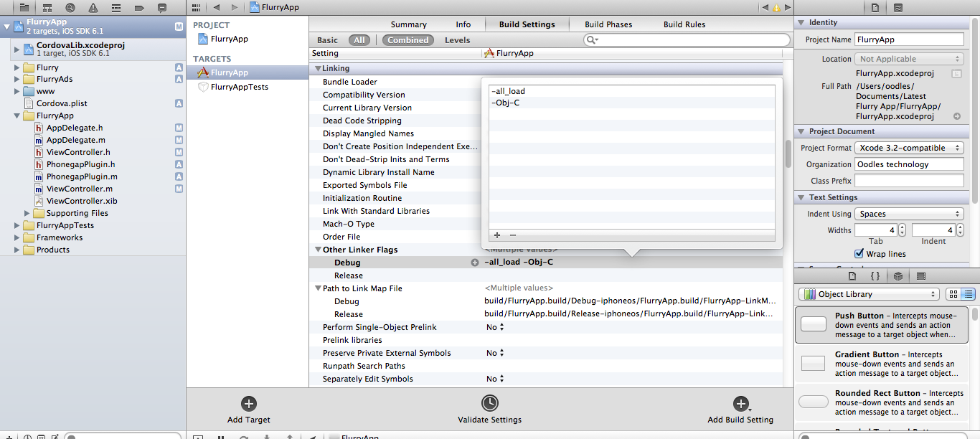Open the Object library cube icon
980x439 pixels.
(898, 276)
